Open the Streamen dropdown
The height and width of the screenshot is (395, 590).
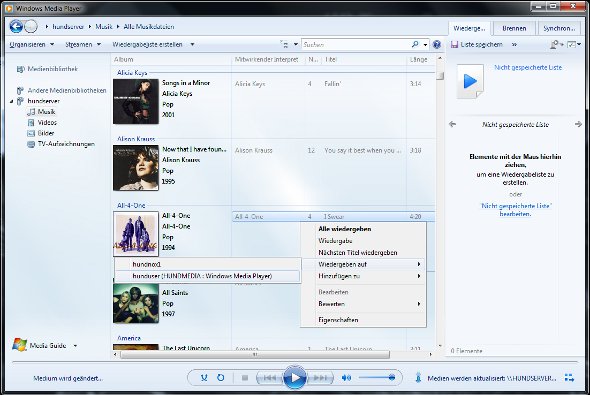coord(83,44)
